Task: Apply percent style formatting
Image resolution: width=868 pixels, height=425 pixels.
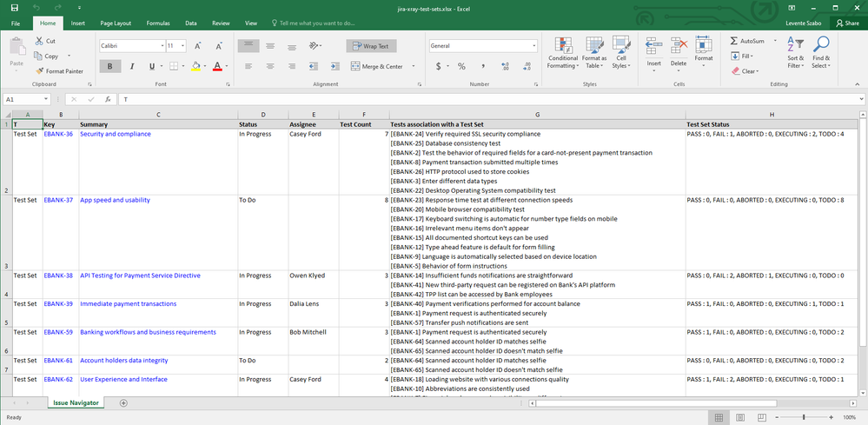Action: tap(461, 66)
